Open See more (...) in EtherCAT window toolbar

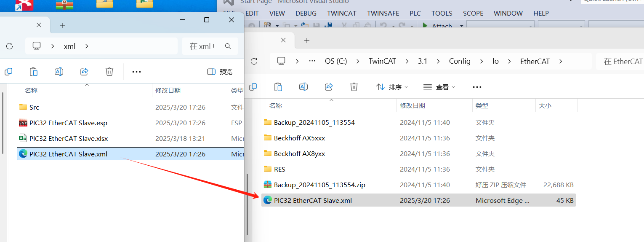[x=477, y=87]
